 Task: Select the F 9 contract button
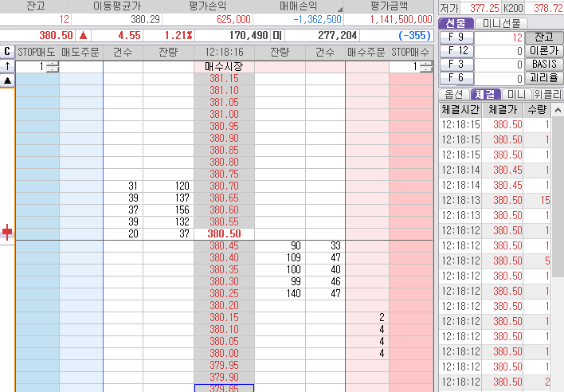pyautogui.click(x=456, y=37)
